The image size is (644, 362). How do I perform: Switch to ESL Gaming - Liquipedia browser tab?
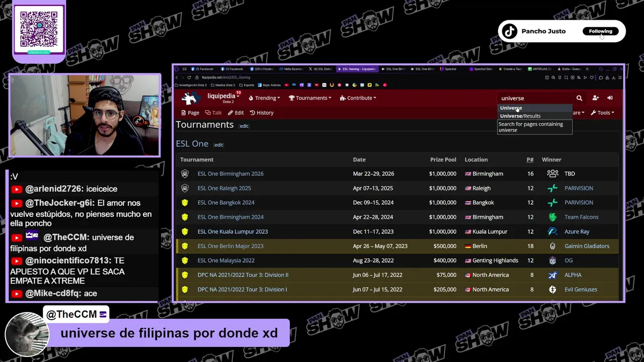pos(357,69)
